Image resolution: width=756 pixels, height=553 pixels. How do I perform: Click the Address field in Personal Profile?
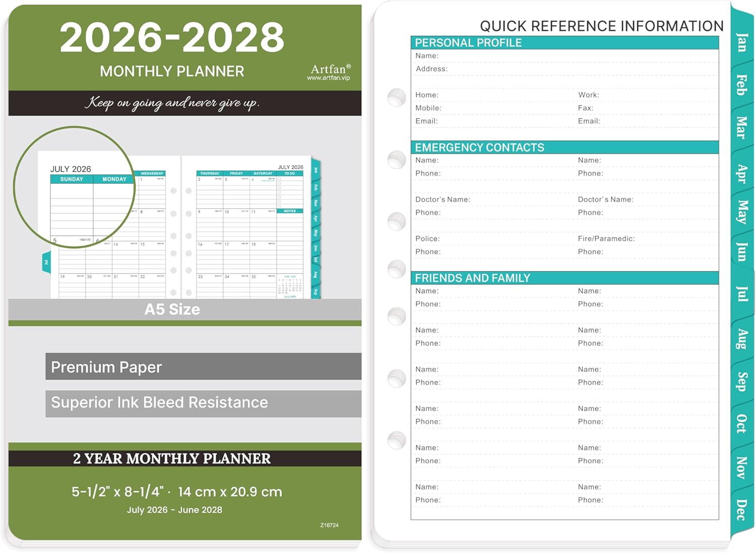(x=564, y=69)
